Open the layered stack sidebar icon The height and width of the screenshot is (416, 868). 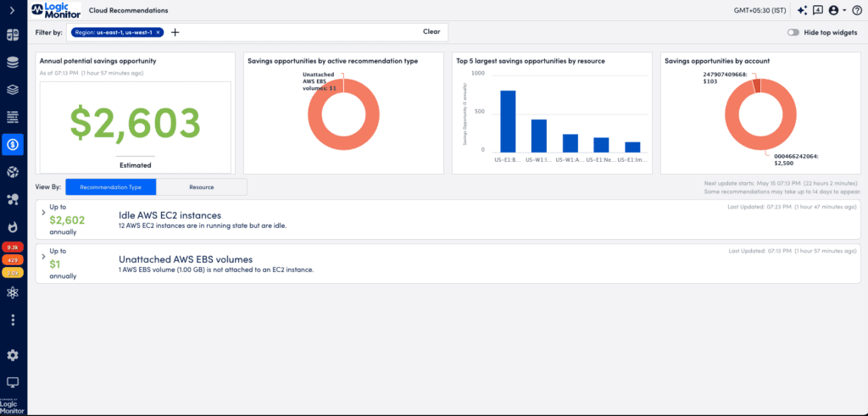[12, 90]
